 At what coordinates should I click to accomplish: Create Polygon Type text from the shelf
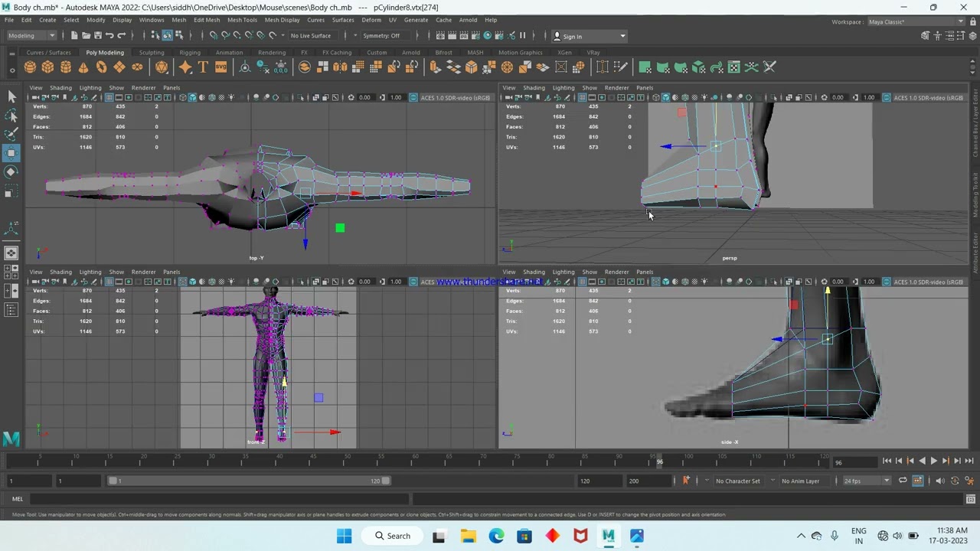[203, 67]
